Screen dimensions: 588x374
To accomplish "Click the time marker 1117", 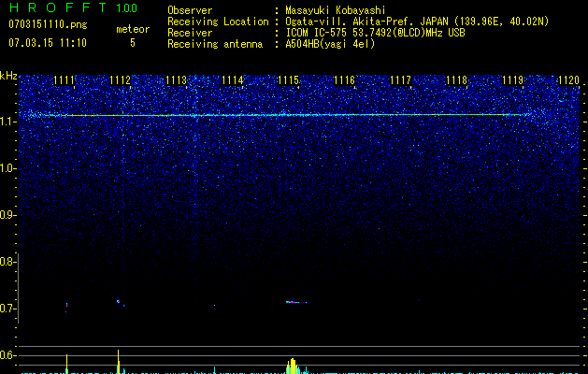I will point(400,80).
